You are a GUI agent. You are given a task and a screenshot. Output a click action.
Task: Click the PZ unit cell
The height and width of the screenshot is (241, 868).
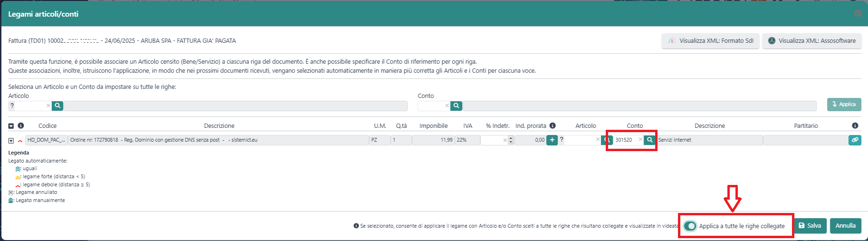379,140
